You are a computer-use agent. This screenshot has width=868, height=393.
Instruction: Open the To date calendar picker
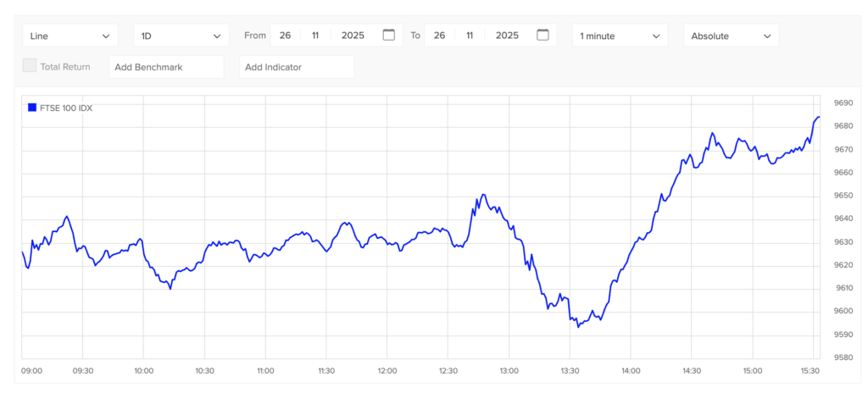pos(543,36)
